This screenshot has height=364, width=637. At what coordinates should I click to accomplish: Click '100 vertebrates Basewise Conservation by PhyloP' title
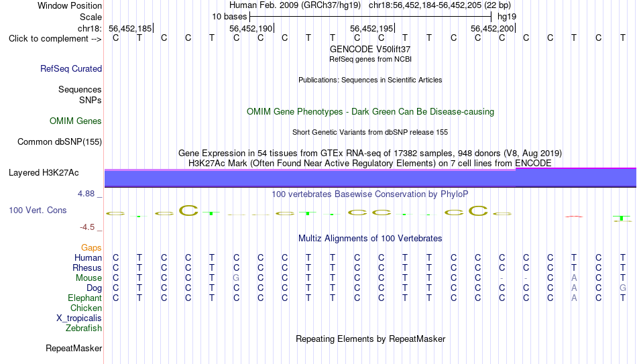coord(370,194)
